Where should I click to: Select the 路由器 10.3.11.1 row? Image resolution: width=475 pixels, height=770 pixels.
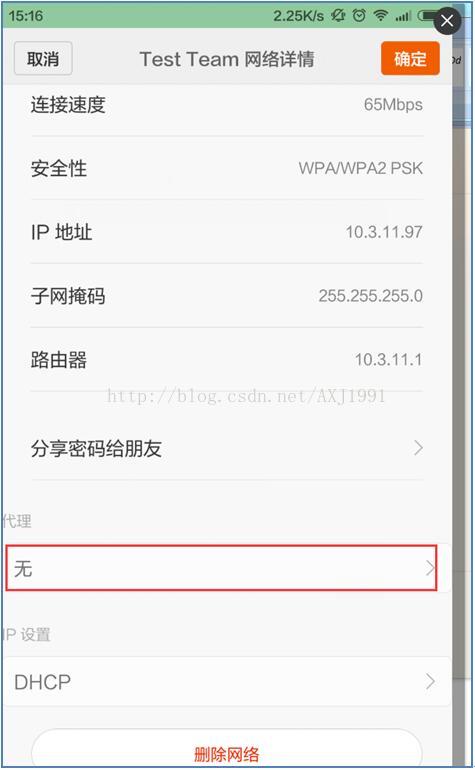(x=227, y=359)
